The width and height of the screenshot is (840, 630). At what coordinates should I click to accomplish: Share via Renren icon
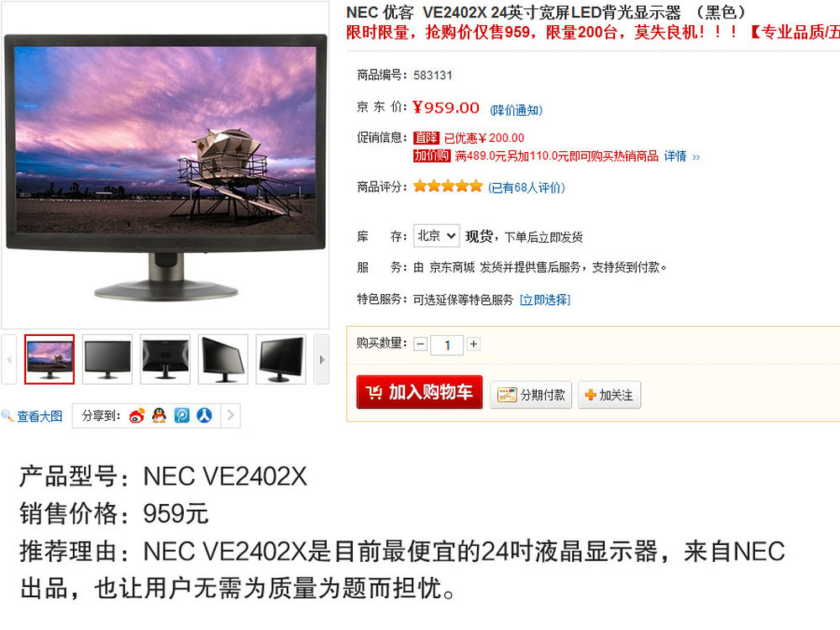[x=204, y=415]
